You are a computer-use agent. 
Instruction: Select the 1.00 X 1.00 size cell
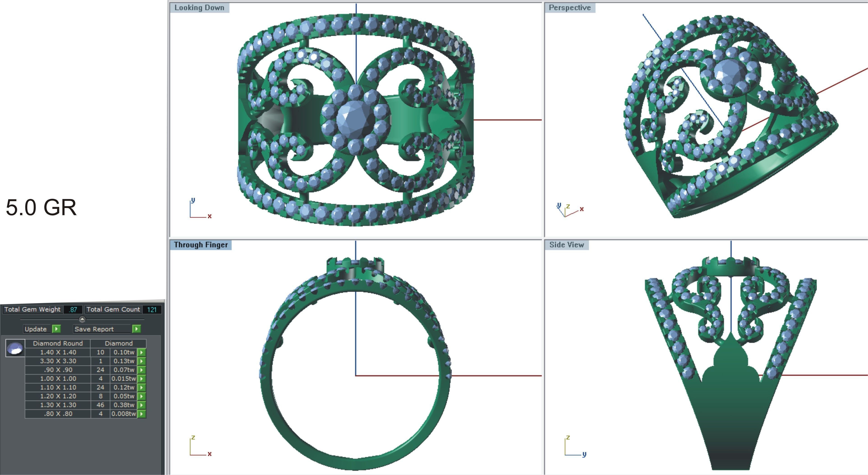58,379
